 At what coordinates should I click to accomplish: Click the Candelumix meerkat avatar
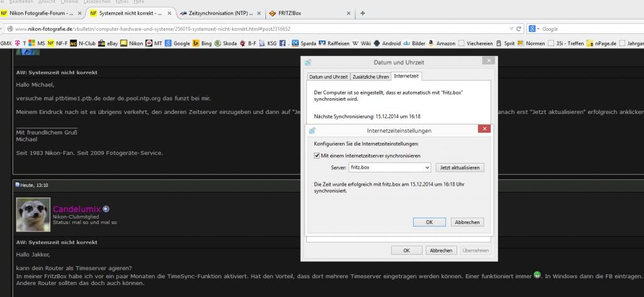point(33,215)
